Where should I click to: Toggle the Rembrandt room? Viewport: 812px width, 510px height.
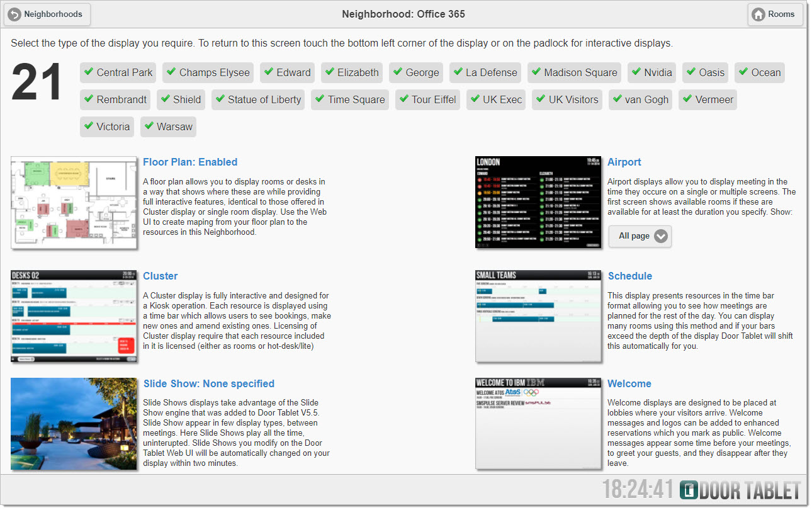coord(115,99)
